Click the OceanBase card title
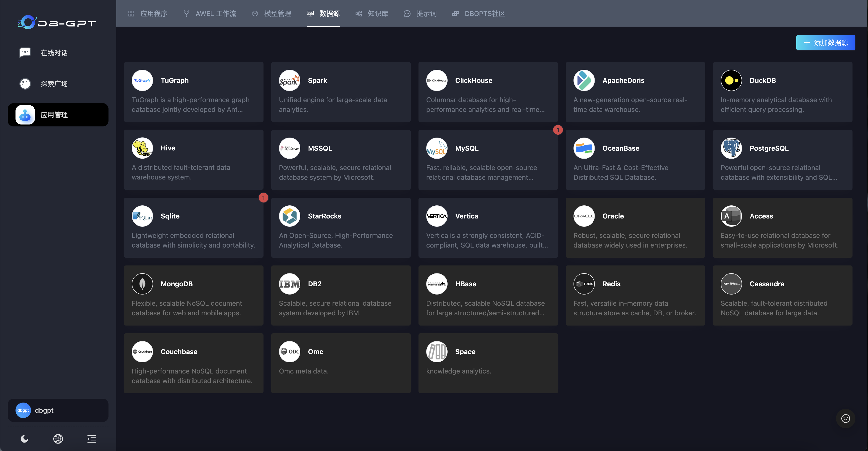The width and height of the screenshot is (868, 451). (621, 148)
